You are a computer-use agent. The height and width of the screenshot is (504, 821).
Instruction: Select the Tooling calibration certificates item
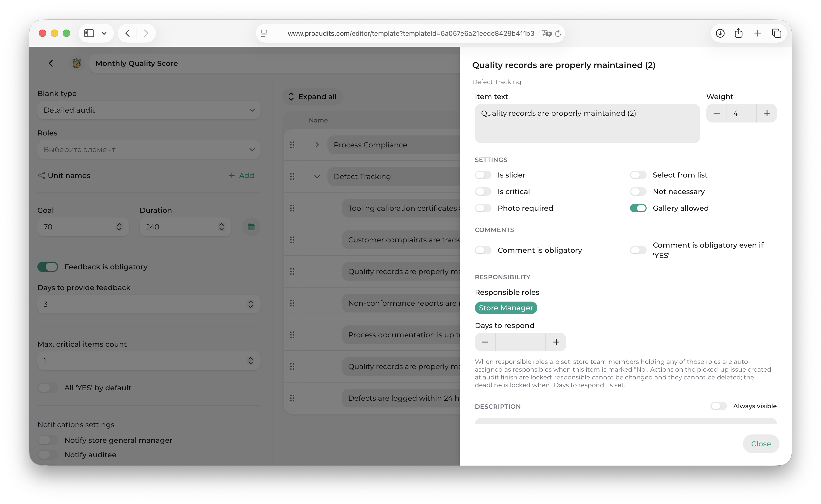pyautogui.click(x=401, y=208)
